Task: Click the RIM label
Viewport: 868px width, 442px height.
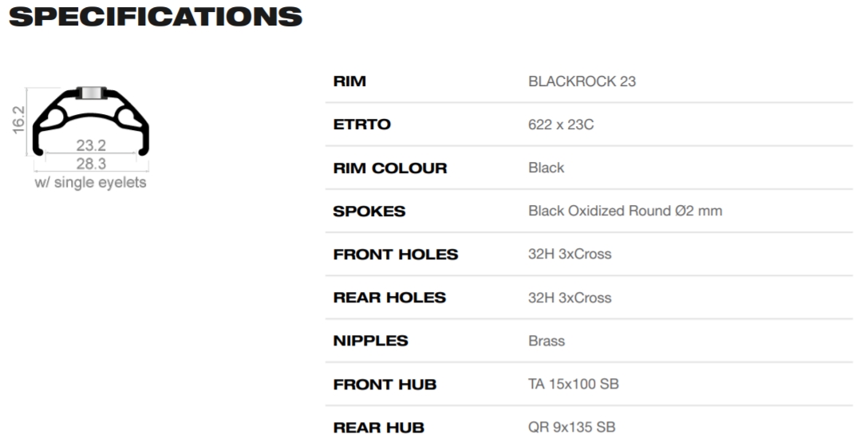Action: 349,81
